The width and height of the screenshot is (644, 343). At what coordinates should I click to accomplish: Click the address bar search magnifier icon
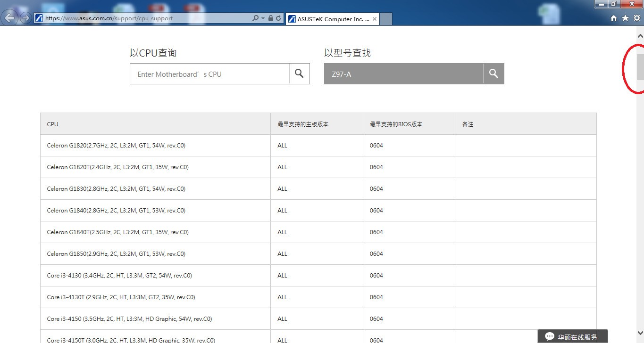click(255, 18)
